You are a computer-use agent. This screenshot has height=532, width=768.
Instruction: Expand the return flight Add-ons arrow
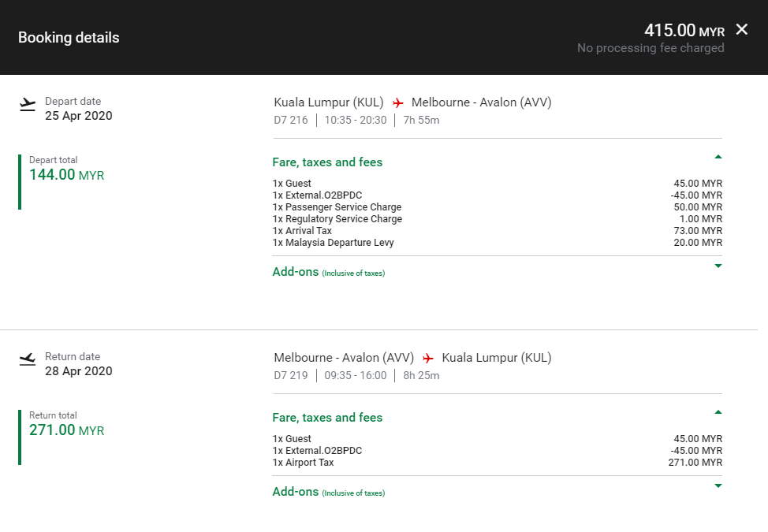pos(718,485)
